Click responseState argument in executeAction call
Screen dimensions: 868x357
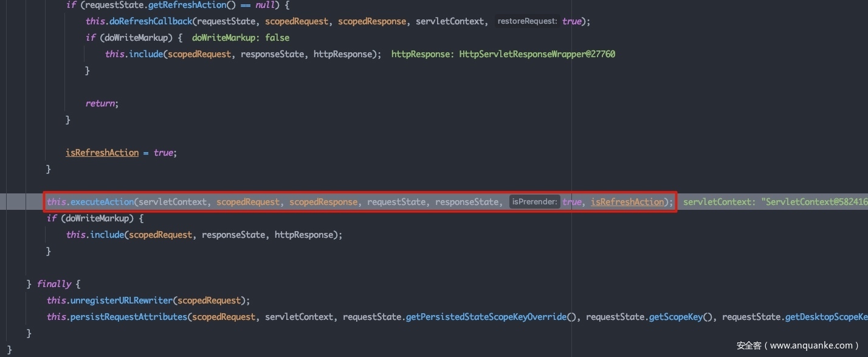point(466,202)
